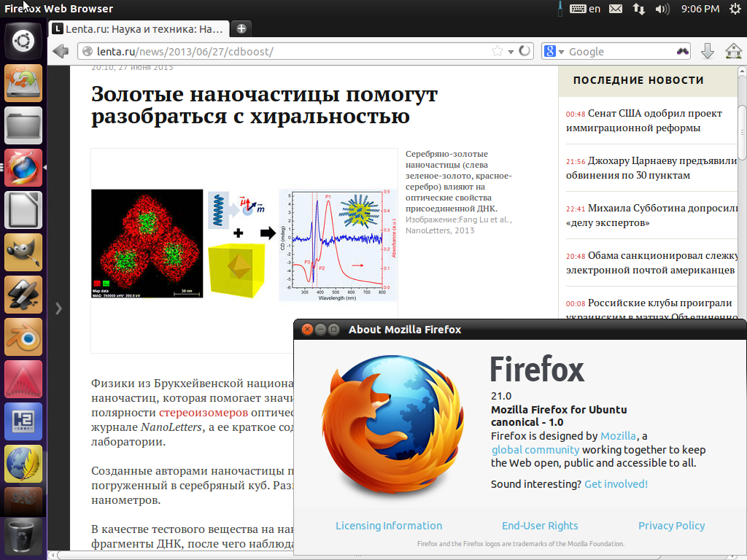This screenshot has height=560, width=747.
Task: Open the Google search engine dropdown
Action: 554,52
